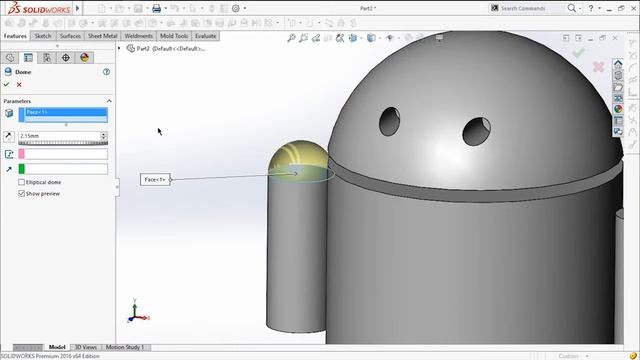Open the search type dropdown by magnifier
This screenshot has height=360, width=640.
[580, 8]
